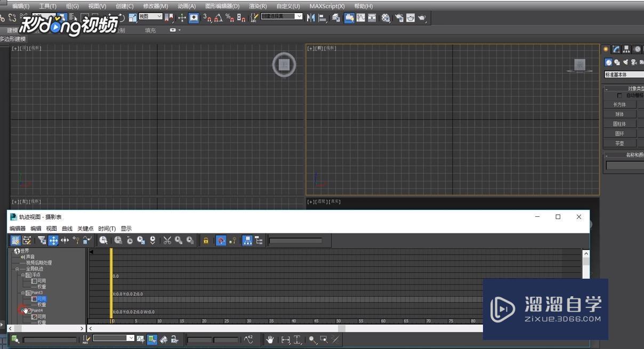The height and width of the screenshot is (349, 644).
Task: Toggle the Angle Snap button
Action: 219,18
